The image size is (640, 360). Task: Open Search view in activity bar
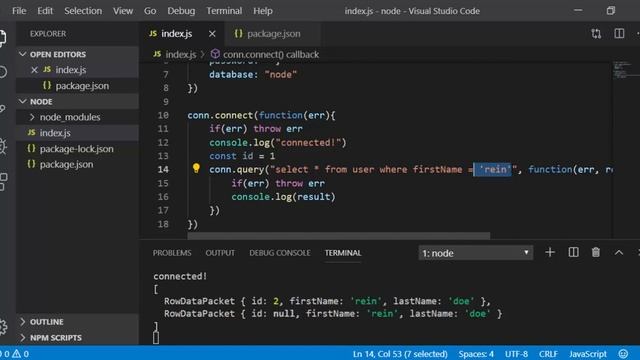[x=3, y=72]
